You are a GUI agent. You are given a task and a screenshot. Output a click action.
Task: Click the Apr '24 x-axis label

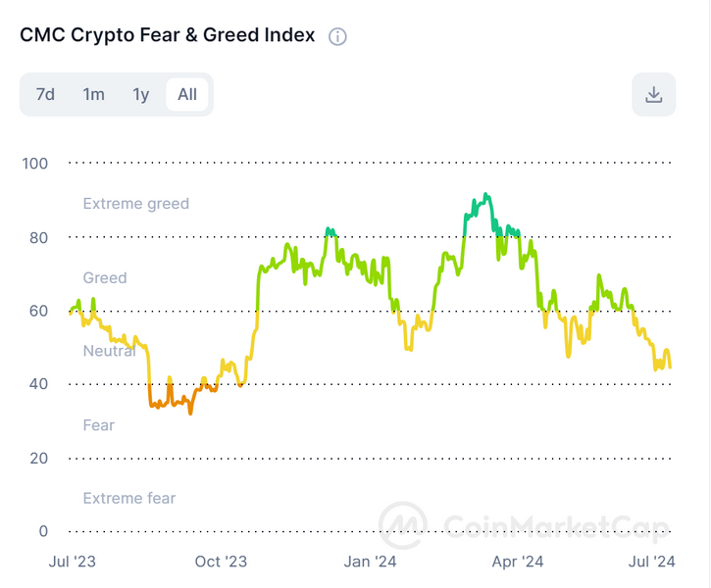tap(518, 562)
